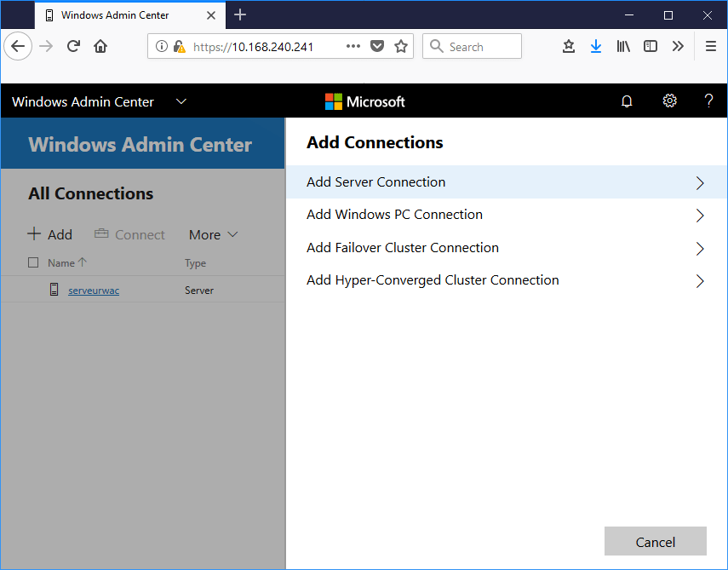Expand the More dropdown

pyautogui.click(x=213, y=234)
